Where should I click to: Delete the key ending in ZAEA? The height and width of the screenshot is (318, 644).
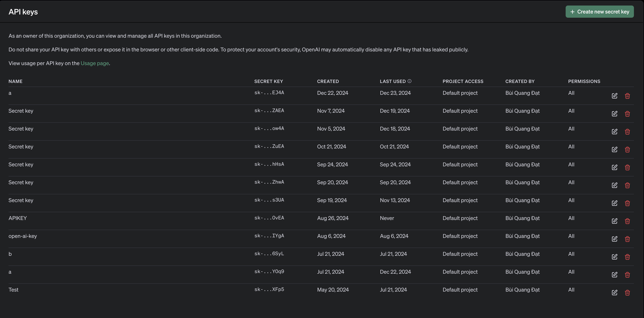pyautogui.click(x=627, y=114)
